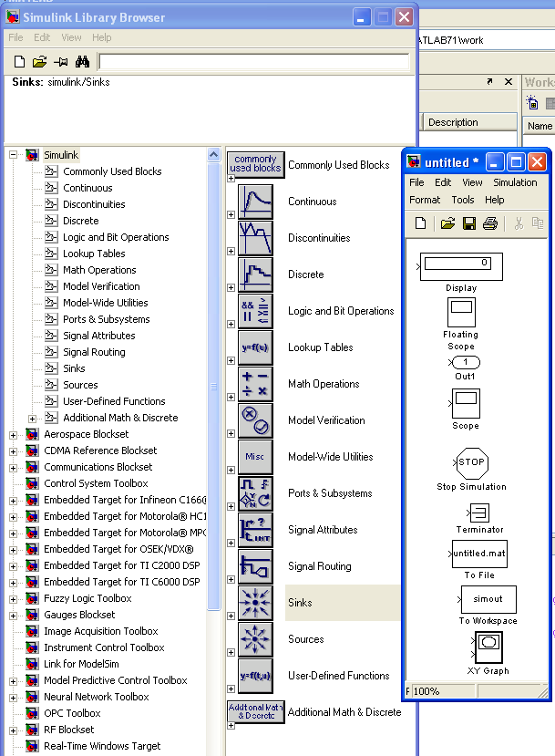Open the View menu in untitled window
Image resolution: width=555 pixels, height=756 pixels.
tap(473, 182)
